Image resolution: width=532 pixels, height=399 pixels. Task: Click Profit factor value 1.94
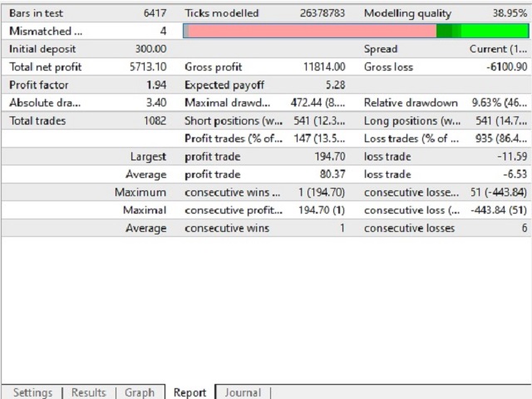coord(156,85)
